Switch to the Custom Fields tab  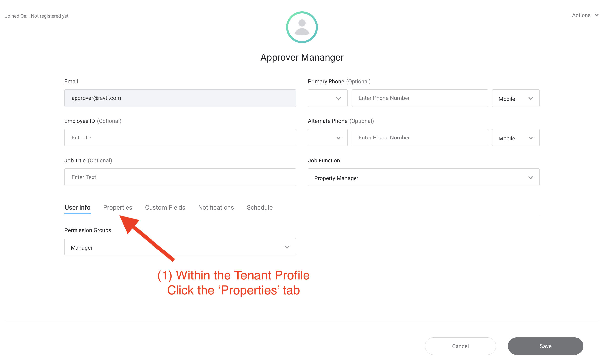[165, 207]
